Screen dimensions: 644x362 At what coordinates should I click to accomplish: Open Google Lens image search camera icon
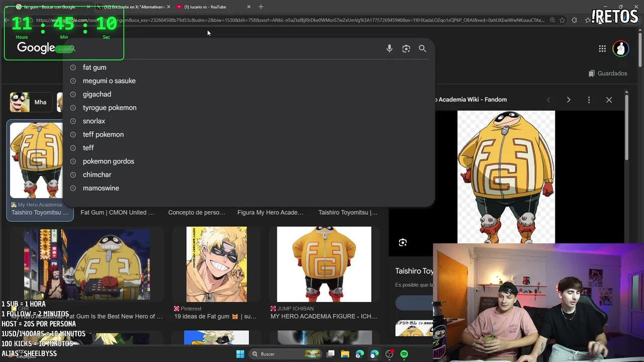(406, 49)
